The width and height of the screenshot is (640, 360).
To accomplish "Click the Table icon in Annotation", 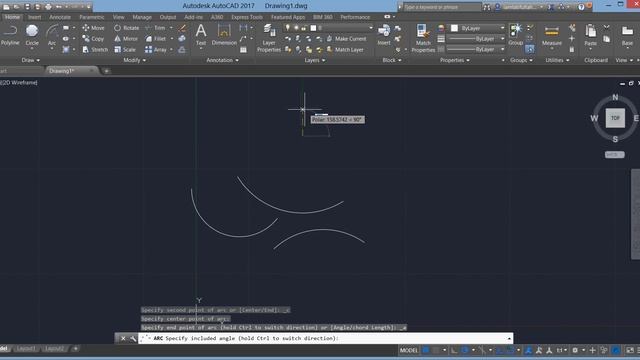I will [243, 50].
